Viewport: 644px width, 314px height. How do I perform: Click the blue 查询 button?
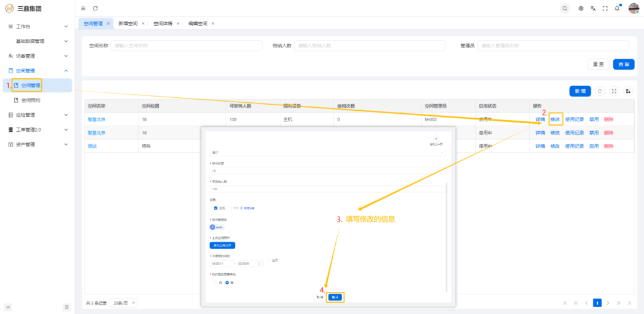coord(624,65)
